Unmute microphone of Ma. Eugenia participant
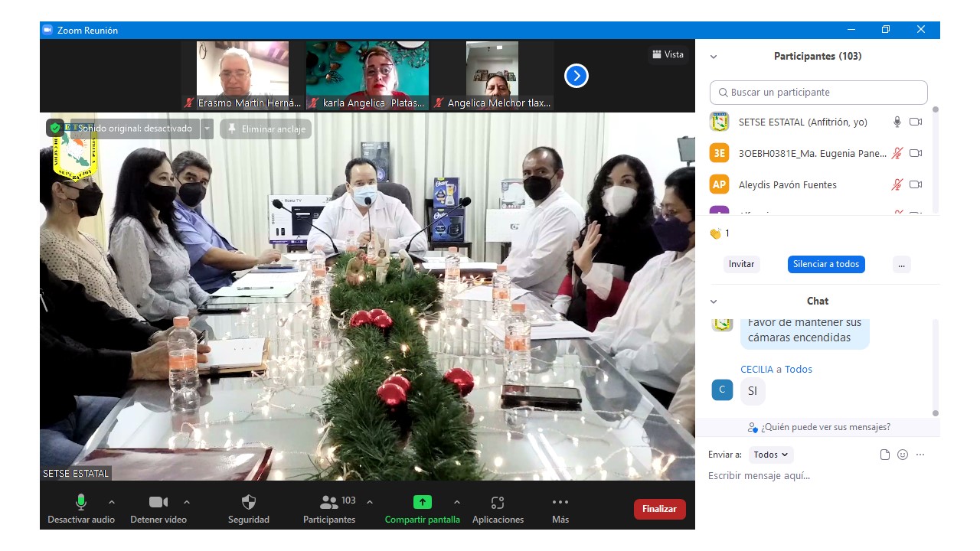This screenshot has width=980, height=551. [897, 153]
